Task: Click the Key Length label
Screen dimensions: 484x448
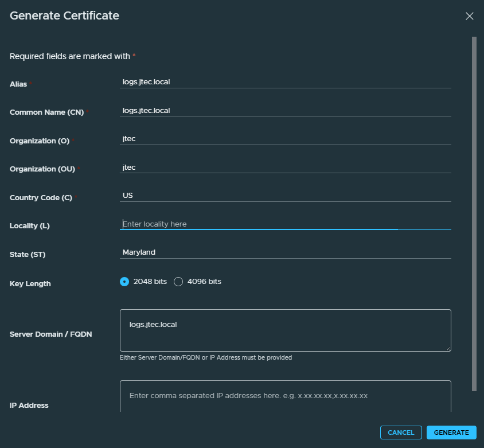Action: pyautogui.click(x=30, y=284)
